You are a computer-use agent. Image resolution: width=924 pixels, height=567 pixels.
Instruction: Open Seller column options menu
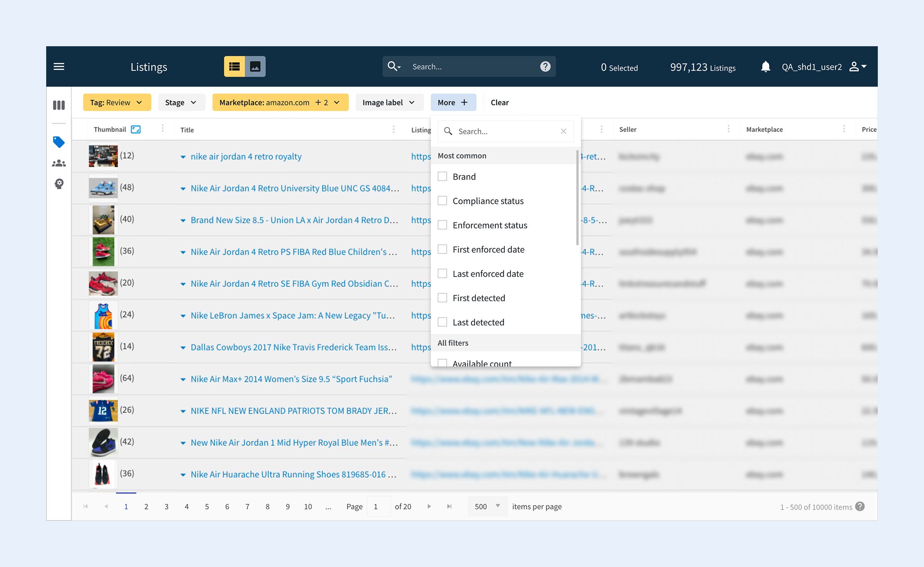click(728, 129)
